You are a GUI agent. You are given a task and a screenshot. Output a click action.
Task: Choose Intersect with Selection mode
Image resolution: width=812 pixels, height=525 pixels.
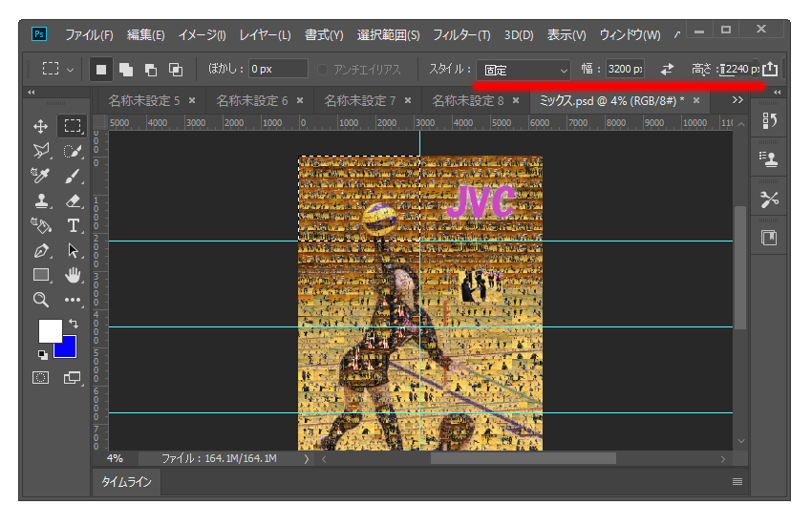coord(176,70)
